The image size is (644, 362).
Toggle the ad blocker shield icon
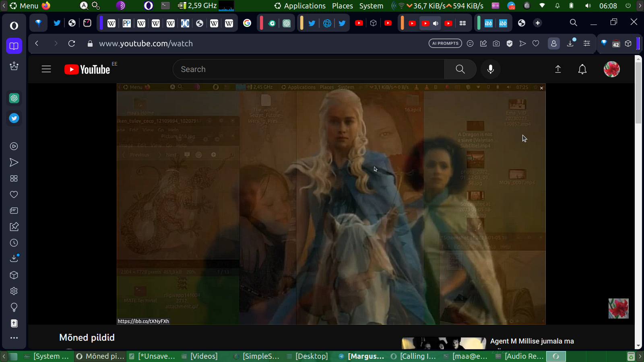coord(510,43)
